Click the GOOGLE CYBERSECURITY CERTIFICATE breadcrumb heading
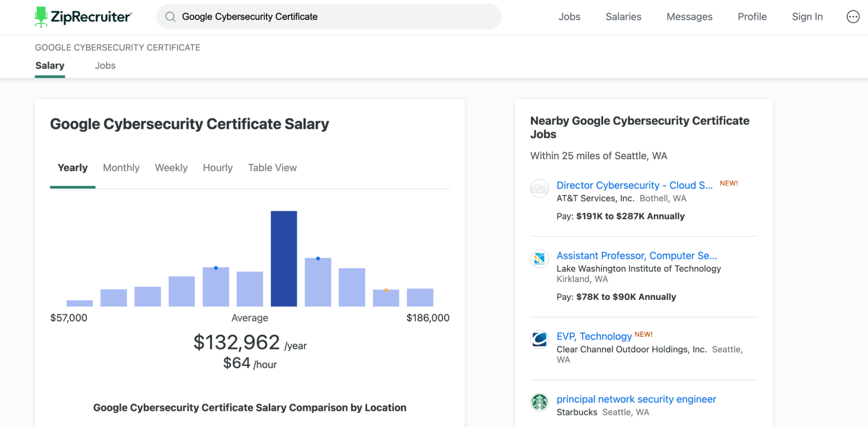868x427 pixels. (x=118, y=48)
